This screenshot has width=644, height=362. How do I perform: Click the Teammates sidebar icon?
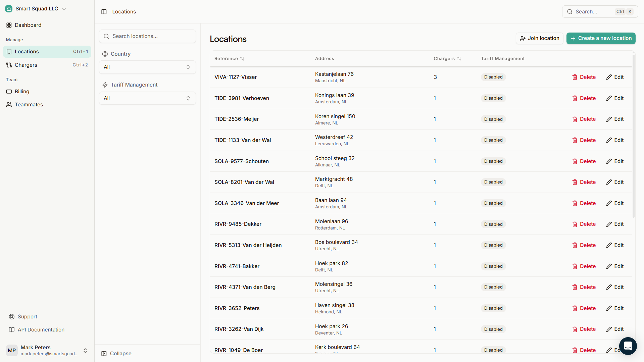click(9, 104)
